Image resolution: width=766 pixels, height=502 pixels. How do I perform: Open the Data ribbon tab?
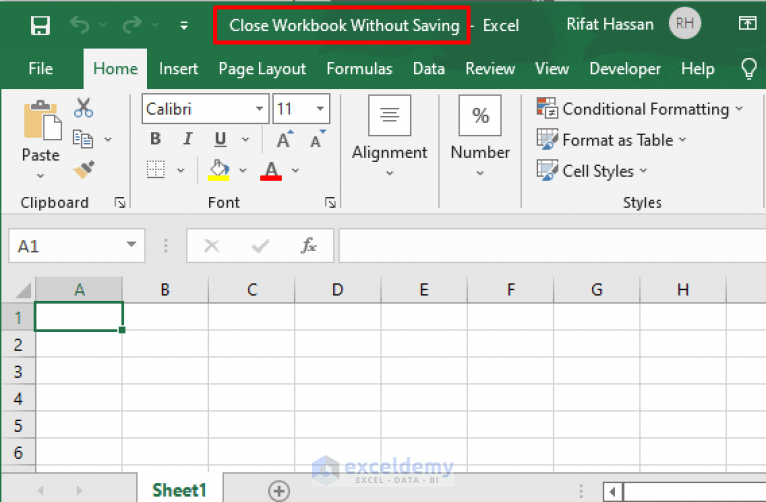(x=429, y=68)
